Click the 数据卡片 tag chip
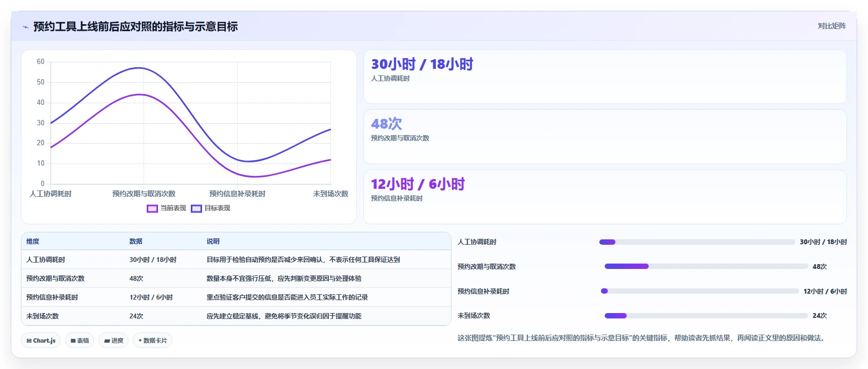The width and height of the screenshot is (868, 369). pyautogui.click(x=153, y=340)
